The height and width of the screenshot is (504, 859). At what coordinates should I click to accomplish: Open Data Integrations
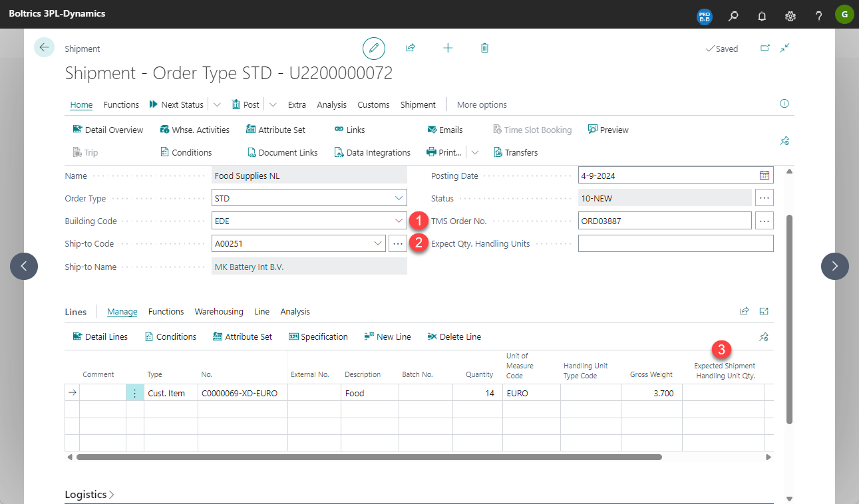click(x=372, y=152)
